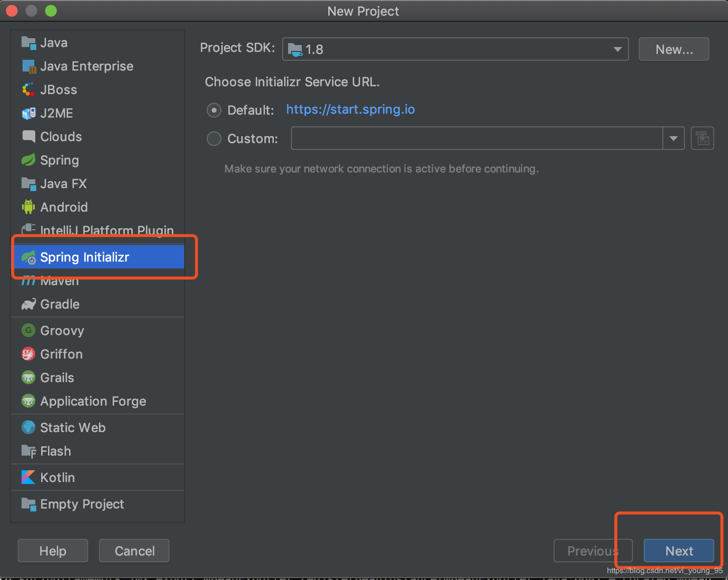The height and width of the screenshot is (580, 728).
Task: Select the J2ME list entry
Action: point(98,114)
